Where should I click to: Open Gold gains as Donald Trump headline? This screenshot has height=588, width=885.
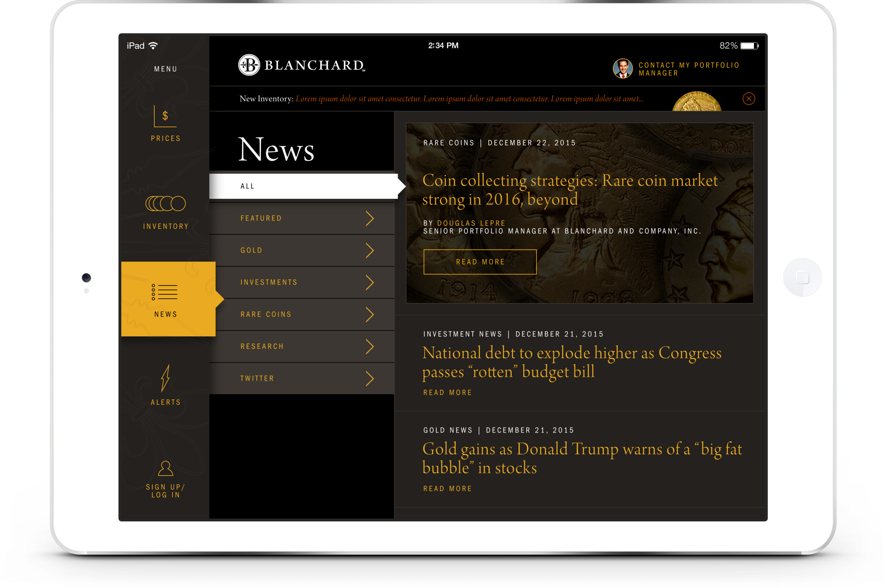(582, 458)
